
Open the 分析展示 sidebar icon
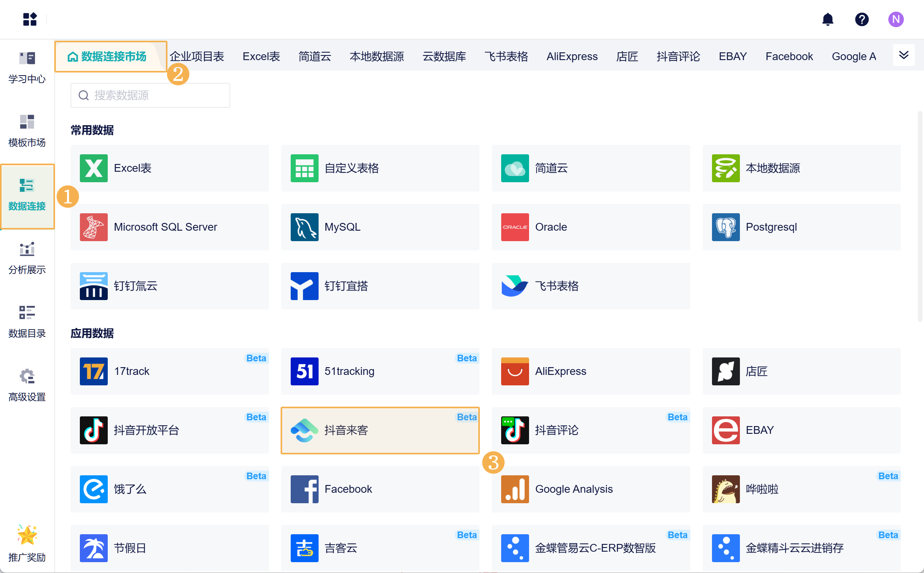pyautogui.click(x=26, y=258)
